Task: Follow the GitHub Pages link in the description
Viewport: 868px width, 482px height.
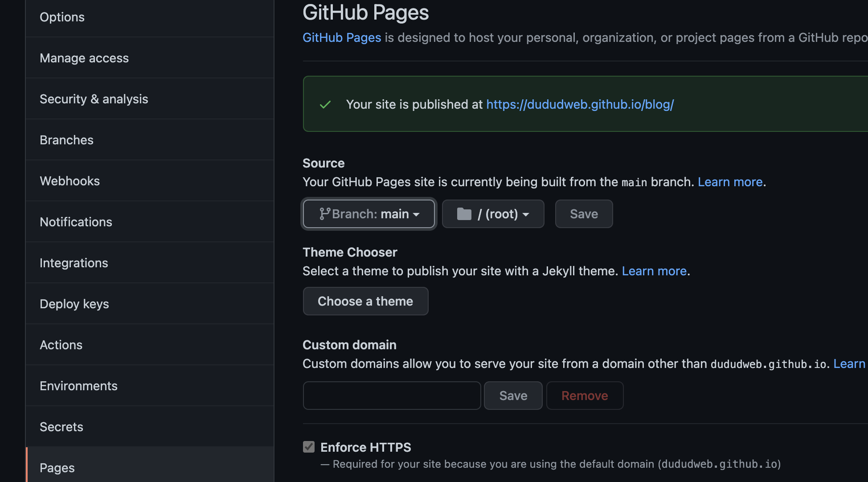Action: 342,38
